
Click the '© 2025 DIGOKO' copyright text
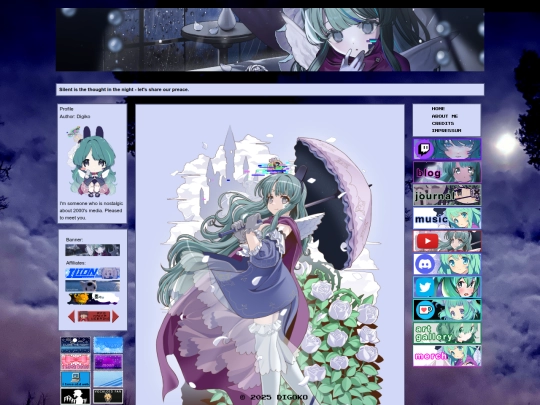coord(274,397)
